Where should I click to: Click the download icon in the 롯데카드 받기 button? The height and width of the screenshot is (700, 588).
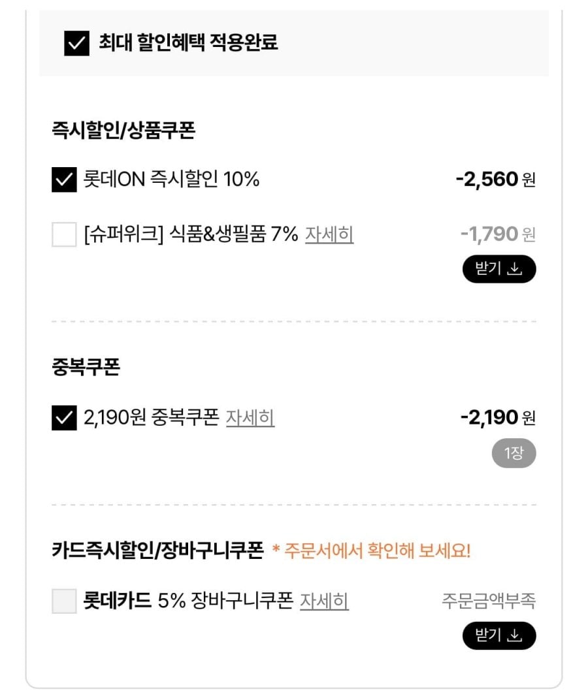pos(515,636)
